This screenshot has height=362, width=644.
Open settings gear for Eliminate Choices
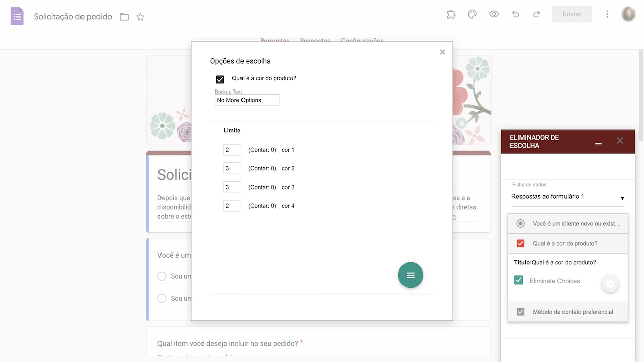pyautogui.click(x=610, y=284)
